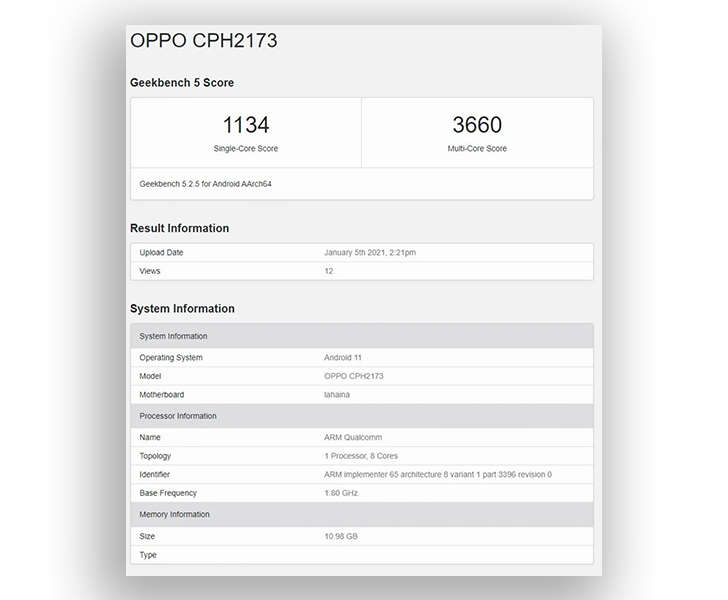Viewport: 728px width, 600px height.
Task: Click the Model label
Action: (150, 376)
